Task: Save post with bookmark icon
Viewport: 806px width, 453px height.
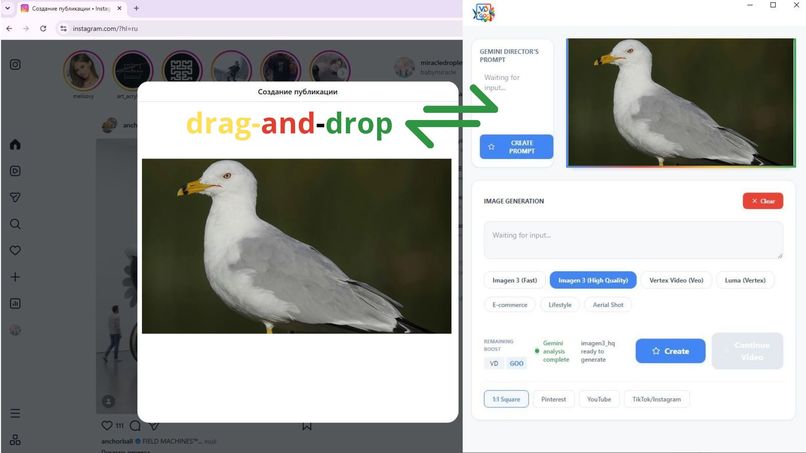Action: tap(307, 426)
